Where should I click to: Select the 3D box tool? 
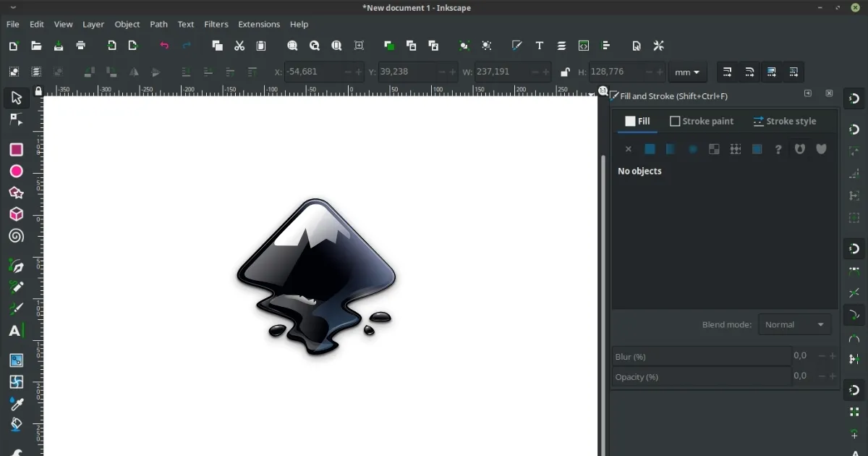[x=16, y=215]
